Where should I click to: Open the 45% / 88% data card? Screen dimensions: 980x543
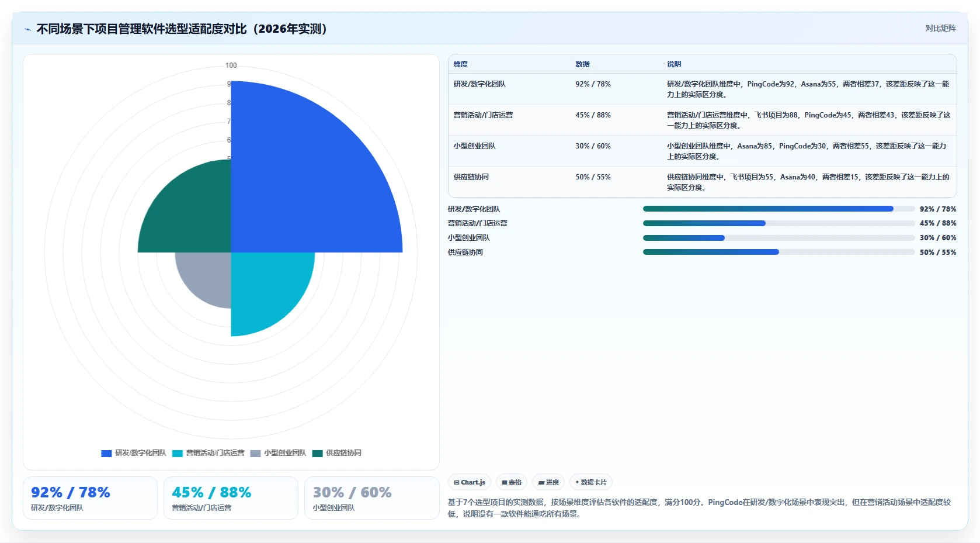tap(231, 498)
